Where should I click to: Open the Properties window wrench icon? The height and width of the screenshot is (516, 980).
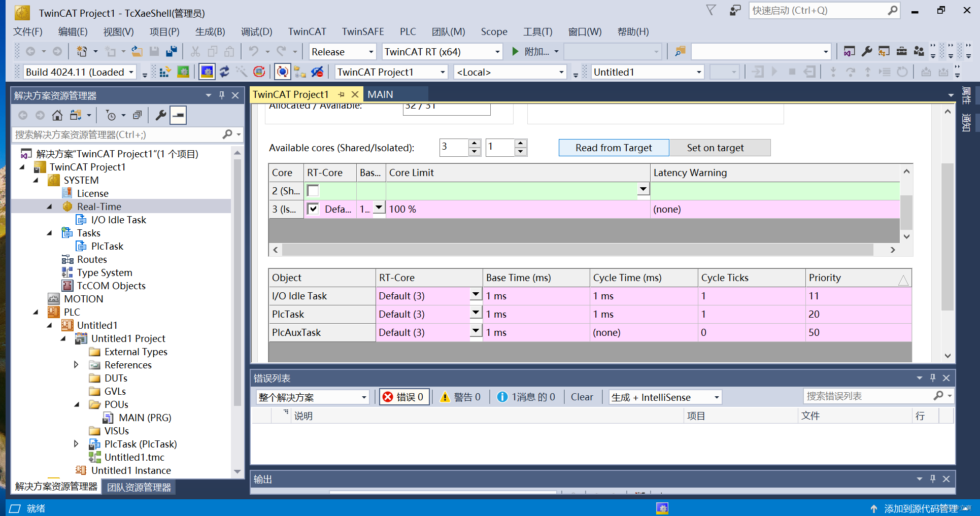coord(867,51)
